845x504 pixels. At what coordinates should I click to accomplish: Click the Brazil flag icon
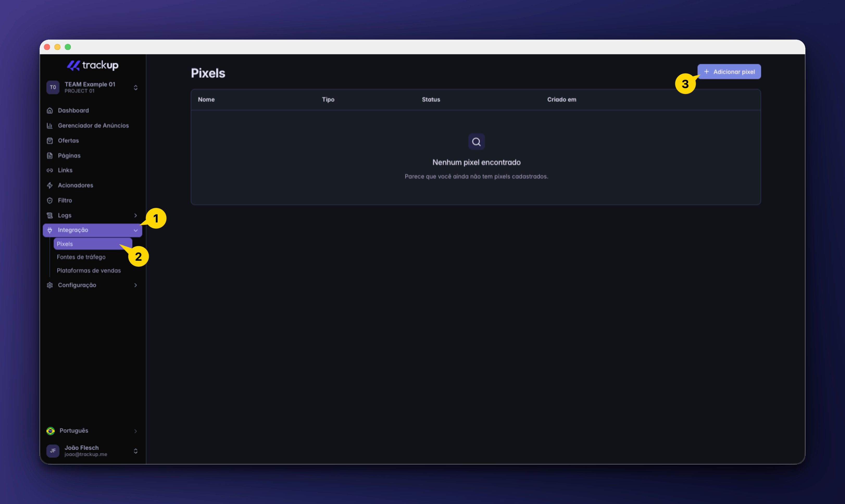(51, 431)
